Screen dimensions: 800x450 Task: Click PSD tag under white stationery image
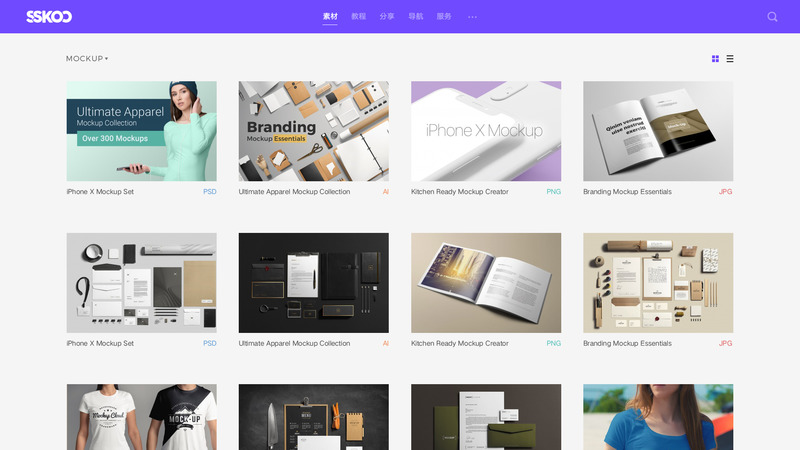pyautogui.click(x=210, y=343)
